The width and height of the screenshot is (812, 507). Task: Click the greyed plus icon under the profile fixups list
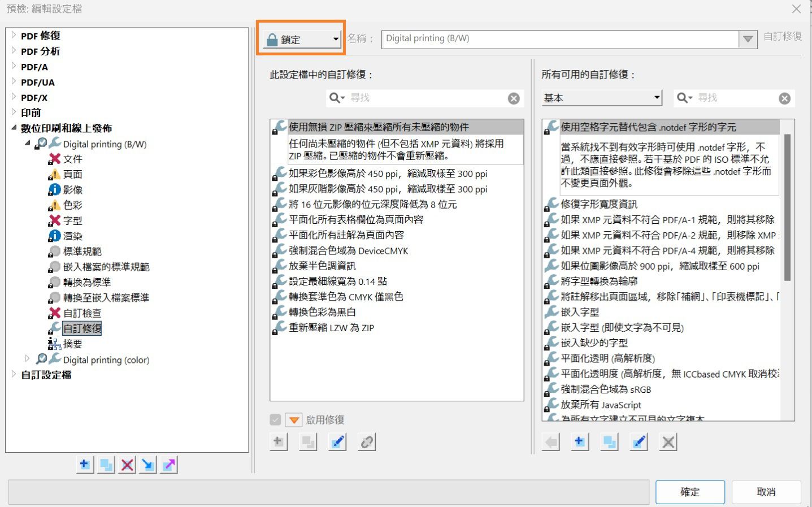point(279,441)
